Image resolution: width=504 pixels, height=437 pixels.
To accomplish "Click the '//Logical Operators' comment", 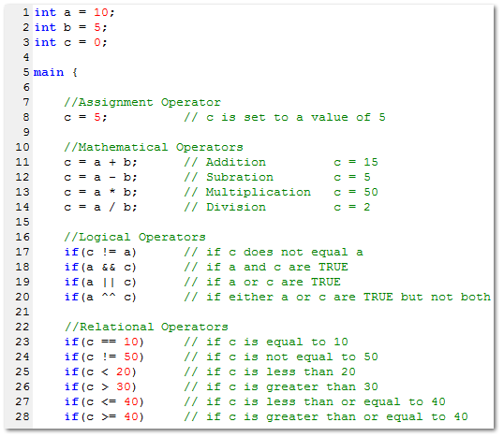I will (135, 238).
